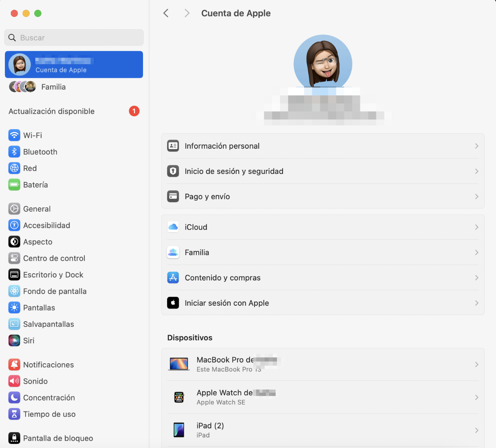This screenshot has height=448, width=496.
Task: Expand Inicio de sesión y seguridad
Action: [x=323, y=171]
